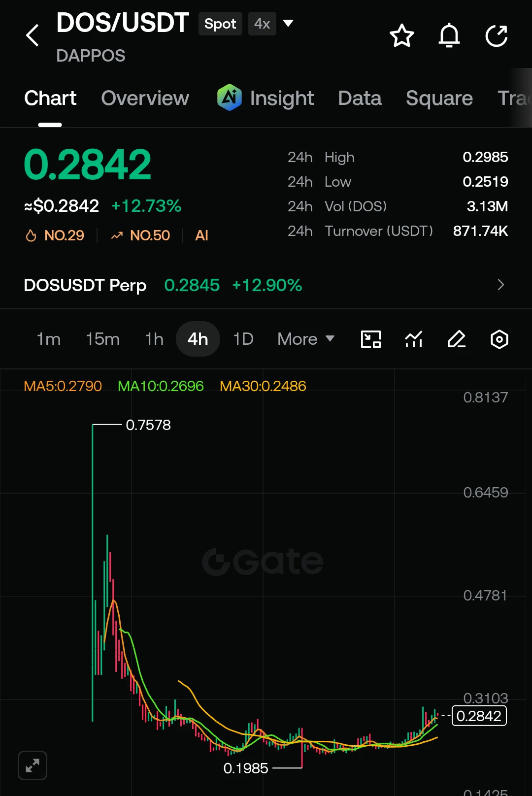Select the 4h timeframe
The height and width of the screenshot is (796, 532).
click(x=198, y=339)
